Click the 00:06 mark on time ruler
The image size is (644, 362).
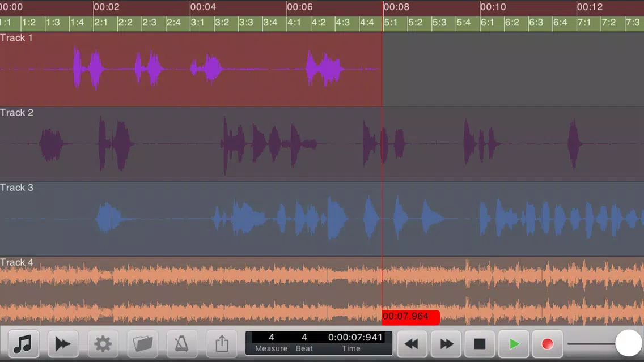tap(299, 7)
